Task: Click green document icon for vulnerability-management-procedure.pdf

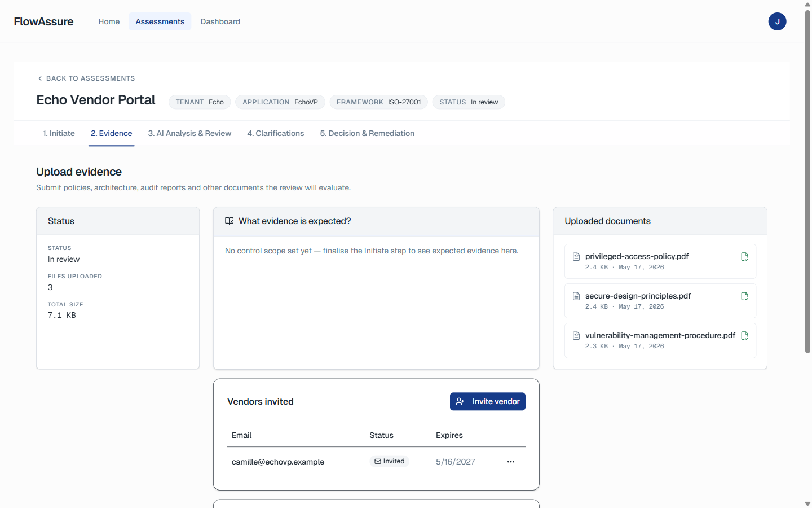Action: point(744,336)
